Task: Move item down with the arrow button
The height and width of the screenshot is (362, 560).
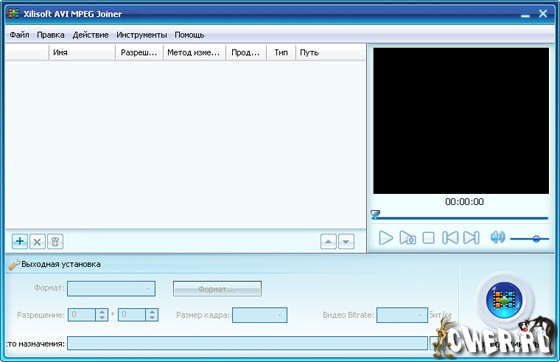Action: tap(346, 242)
